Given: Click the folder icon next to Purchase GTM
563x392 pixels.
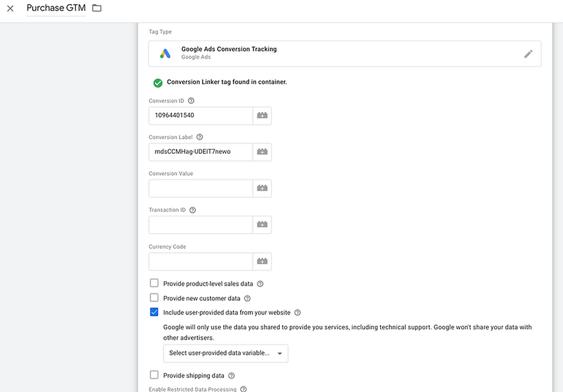Looking at the screenshot, I should pos(97,8).
